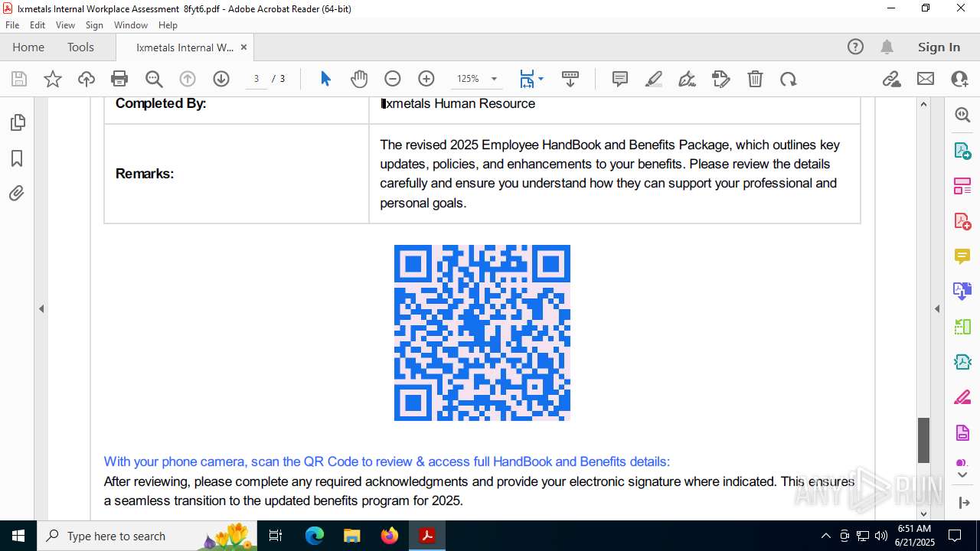Open the bookmarks panel
This screenshot has width=980, height=551.
click(17, 158)
